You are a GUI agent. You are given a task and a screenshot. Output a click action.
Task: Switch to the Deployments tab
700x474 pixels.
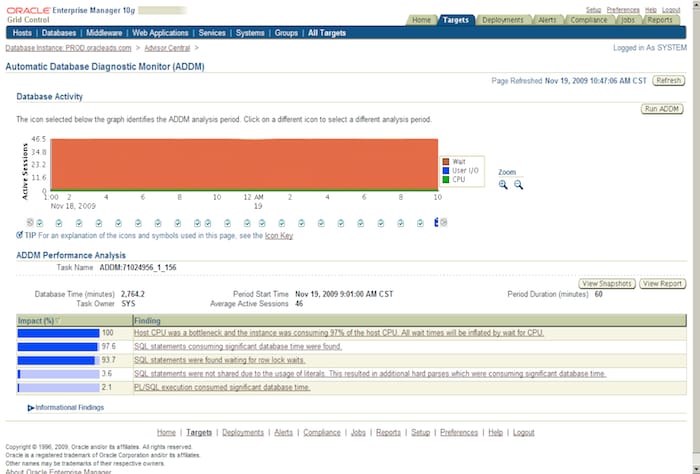click(503, 20)
